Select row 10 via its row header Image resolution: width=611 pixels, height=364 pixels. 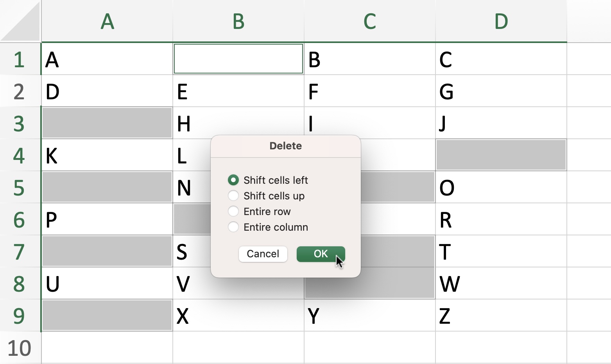coord(20,346)
